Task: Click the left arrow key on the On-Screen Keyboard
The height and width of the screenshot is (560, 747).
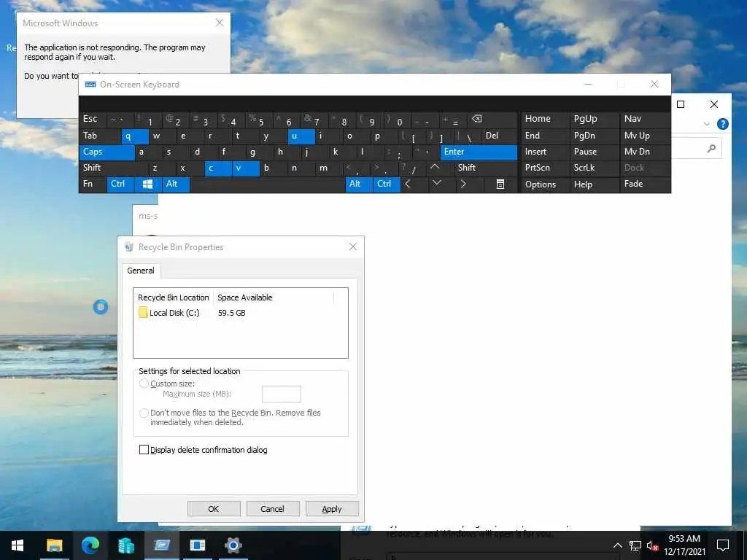Action: coord(408,184)
